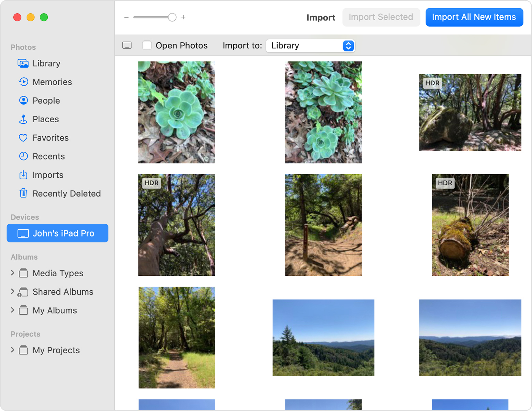The height and width of the screenshot is (411, 532).
Task: Click Import All New Items
Action: pyautogui.click(x=474, y=17)
